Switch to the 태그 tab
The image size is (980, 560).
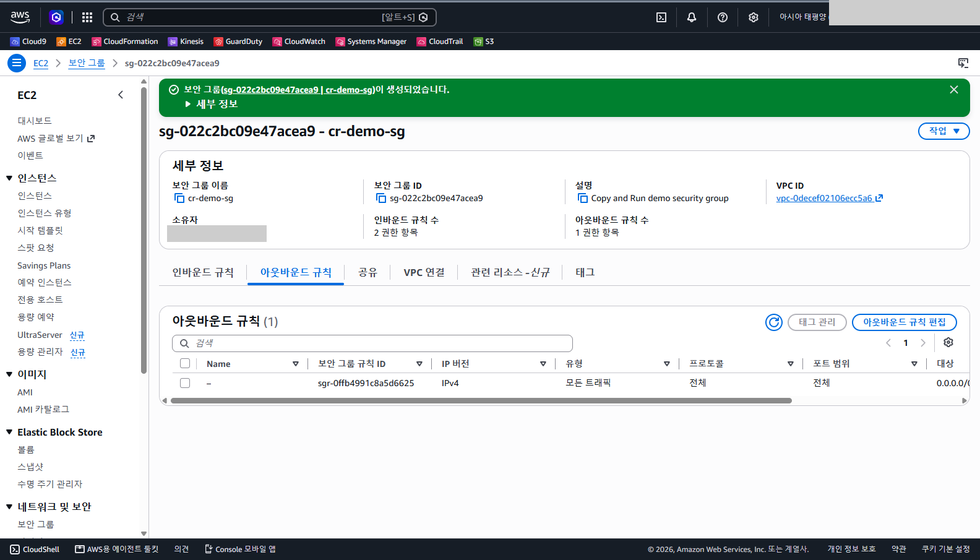[585, 272]
